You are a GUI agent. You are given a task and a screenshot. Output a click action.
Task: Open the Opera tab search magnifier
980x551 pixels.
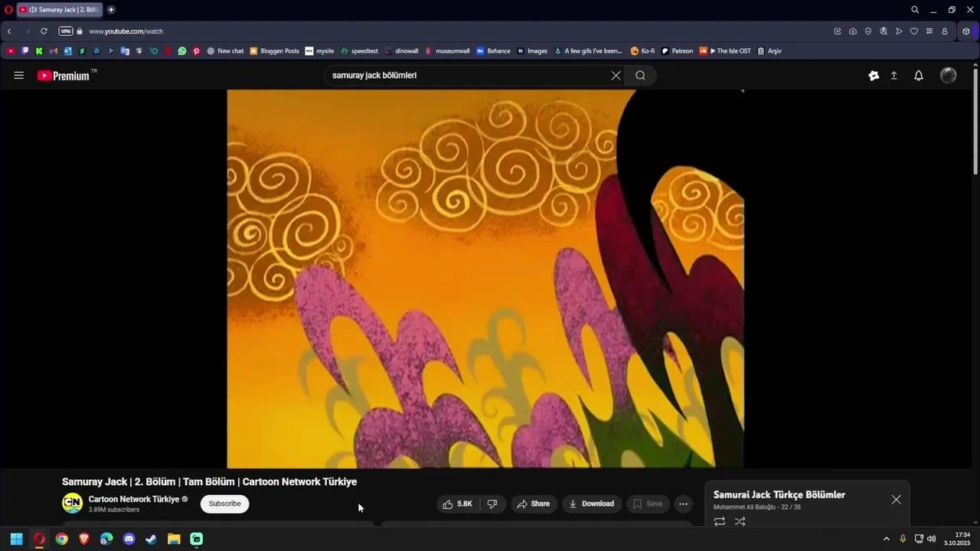pos(915,10)
